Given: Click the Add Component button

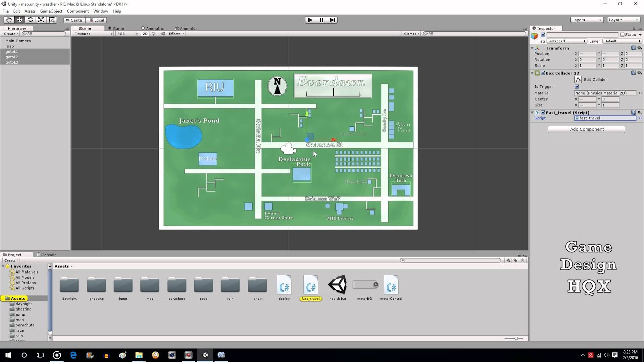Looking at the screenshot, I should [587, 129].
